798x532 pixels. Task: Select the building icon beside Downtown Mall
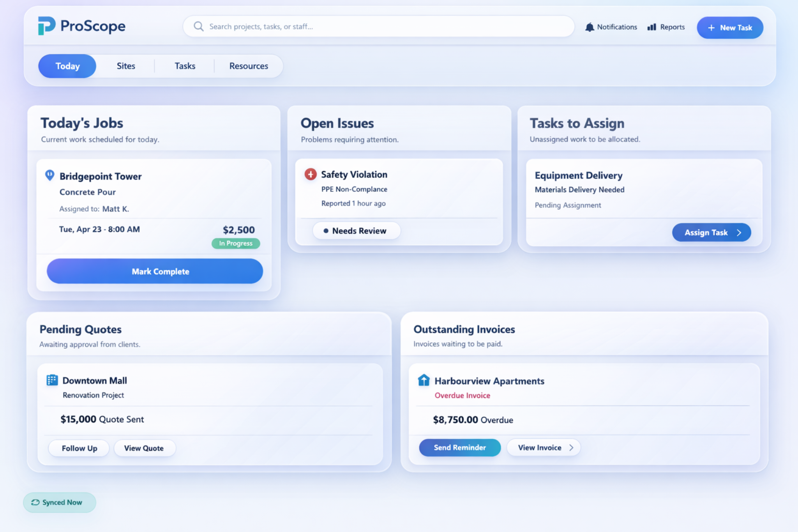point(52,380)
